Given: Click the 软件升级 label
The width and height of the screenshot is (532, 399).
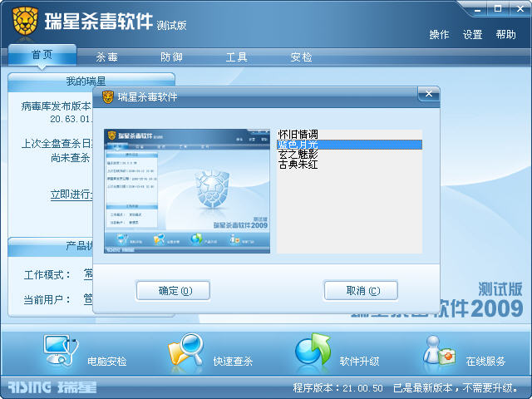Looking at the screenshot, I should (x=359, y=362).
